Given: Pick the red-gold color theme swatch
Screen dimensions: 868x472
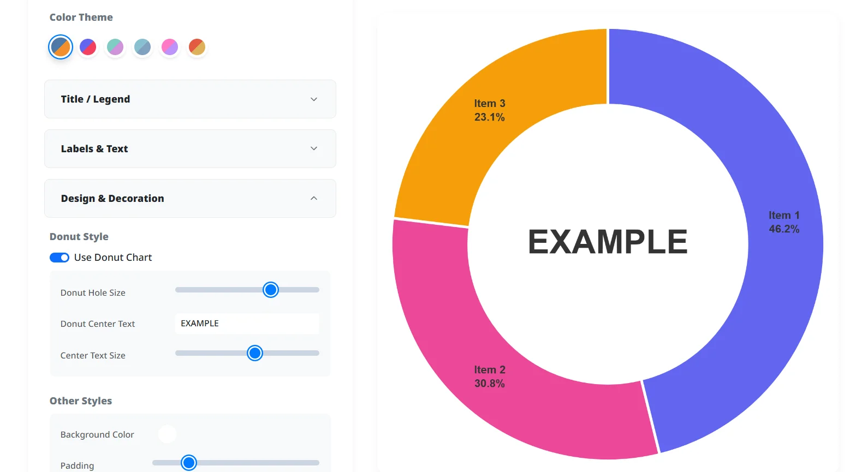Looking at the screenshot, I should click(x=197, y=47).
